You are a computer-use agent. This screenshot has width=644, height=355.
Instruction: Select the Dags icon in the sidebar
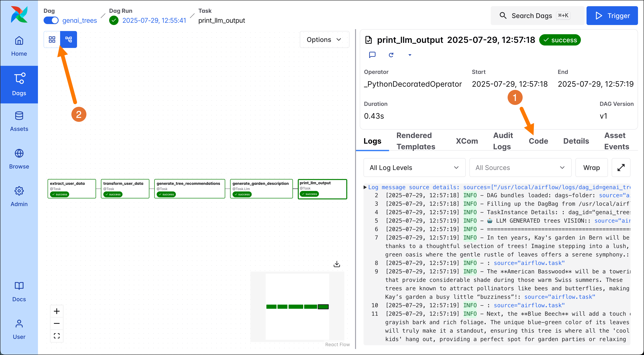click(19, 84)
